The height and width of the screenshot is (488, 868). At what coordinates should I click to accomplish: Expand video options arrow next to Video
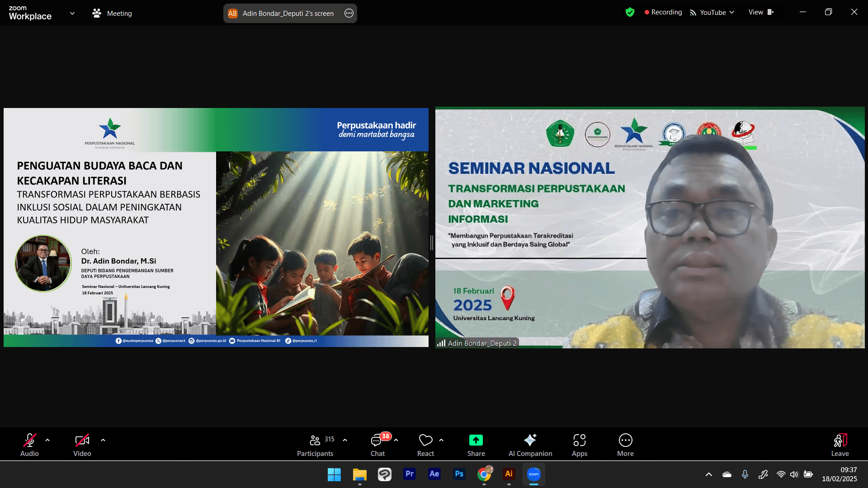coord(103,440)
